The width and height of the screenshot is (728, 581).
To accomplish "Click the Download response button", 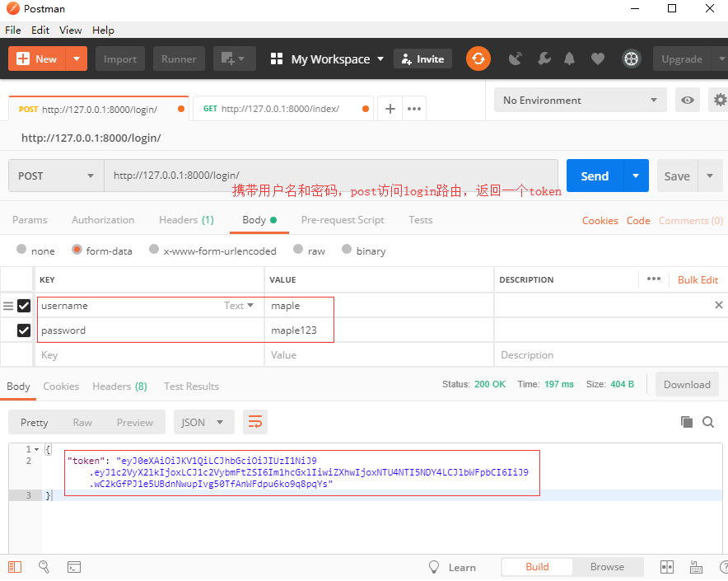I will point(687,384).
